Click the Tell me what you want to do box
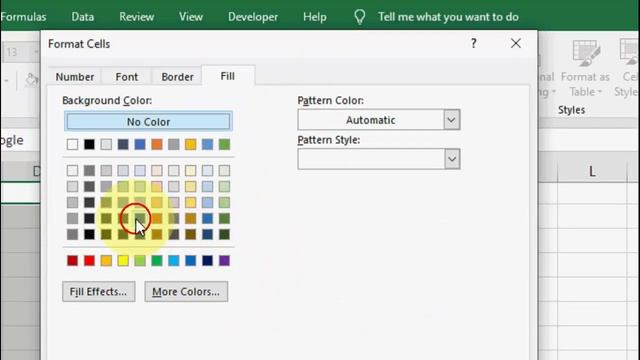This screenshot has width=640, height=360. 448,17
